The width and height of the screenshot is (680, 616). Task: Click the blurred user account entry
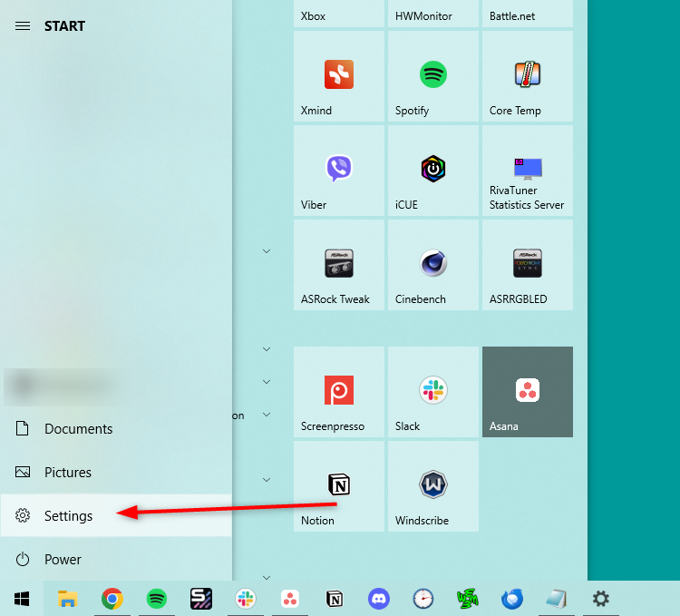[x=63, y=386]
